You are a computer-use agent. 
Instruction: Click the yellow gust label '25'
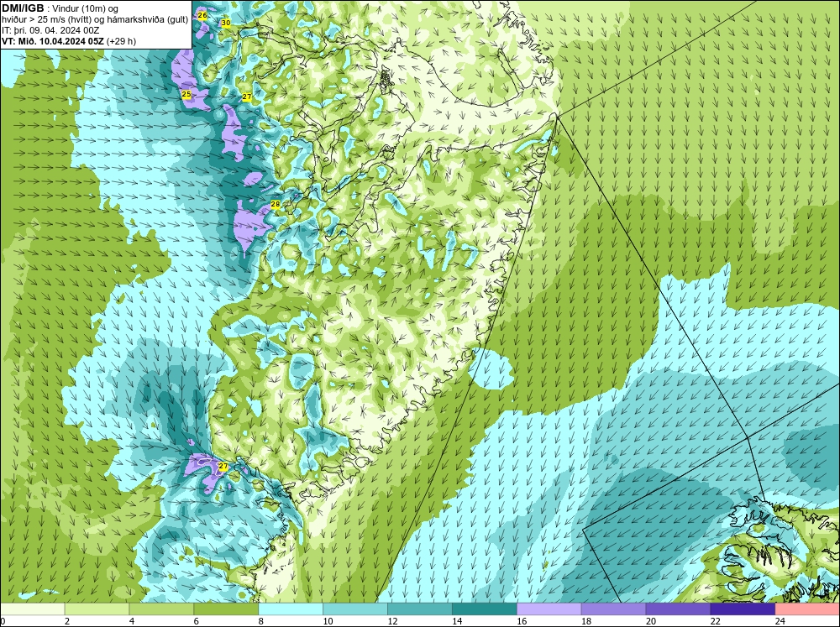(x=186, y=94)
